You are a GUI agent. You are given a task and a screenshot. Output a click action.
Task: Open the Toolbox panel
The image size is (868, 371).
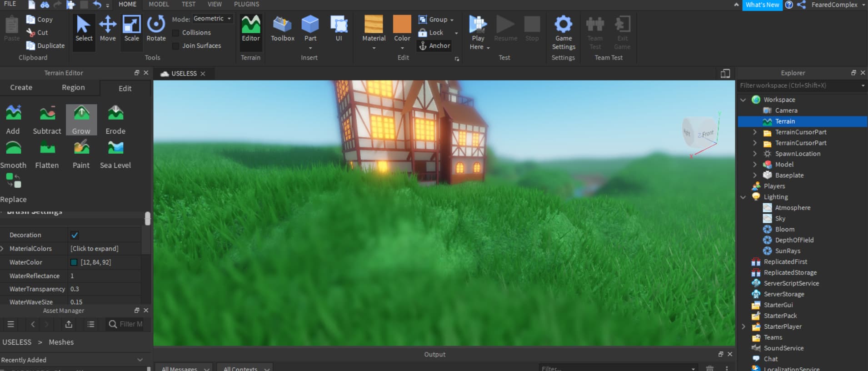coord(282,29)
